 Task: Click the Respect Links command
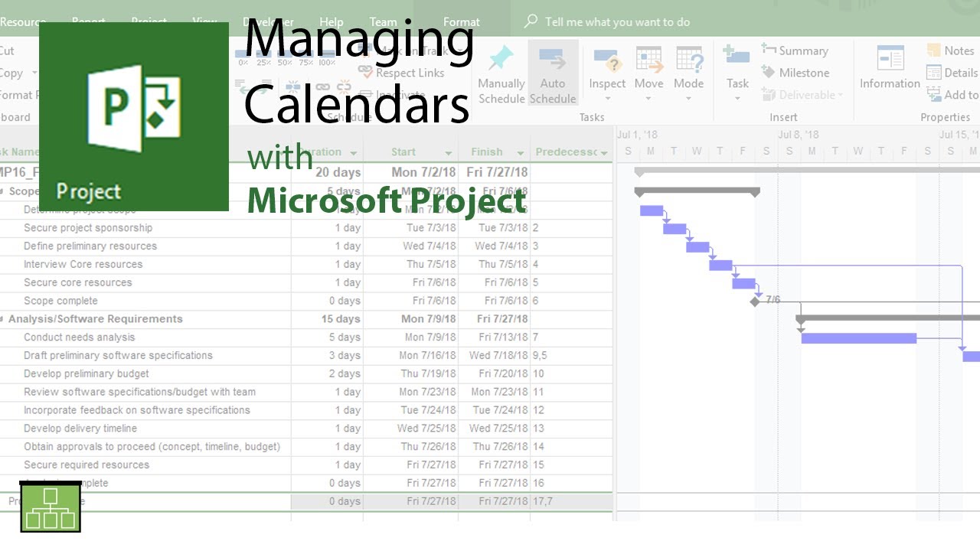[x=401, y=73]
